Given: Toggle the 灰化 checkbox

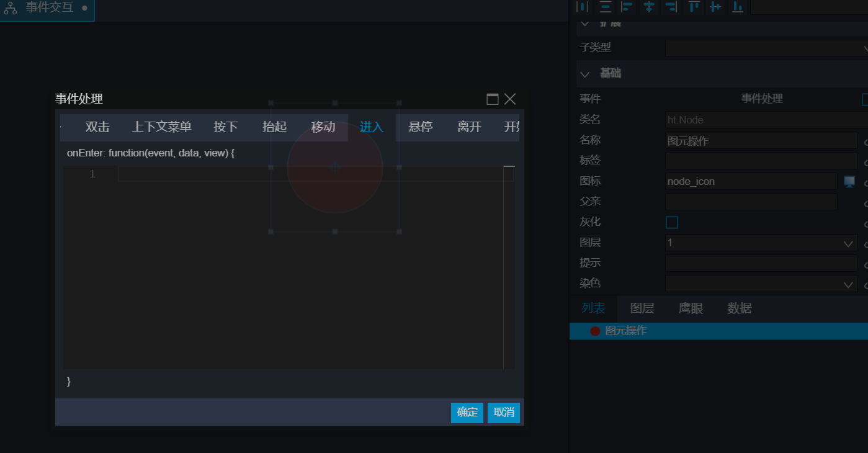Looking at the screenshot, I should point(672,222).
